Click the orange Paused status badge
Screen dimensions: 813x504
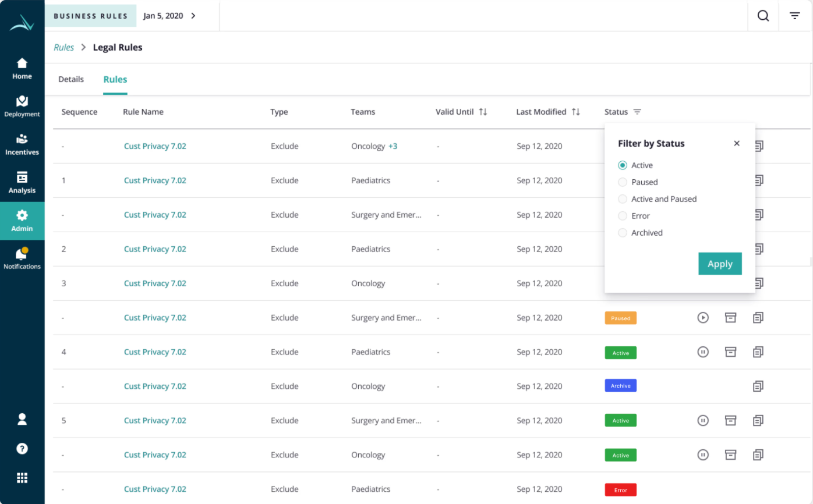click(621, 318)
